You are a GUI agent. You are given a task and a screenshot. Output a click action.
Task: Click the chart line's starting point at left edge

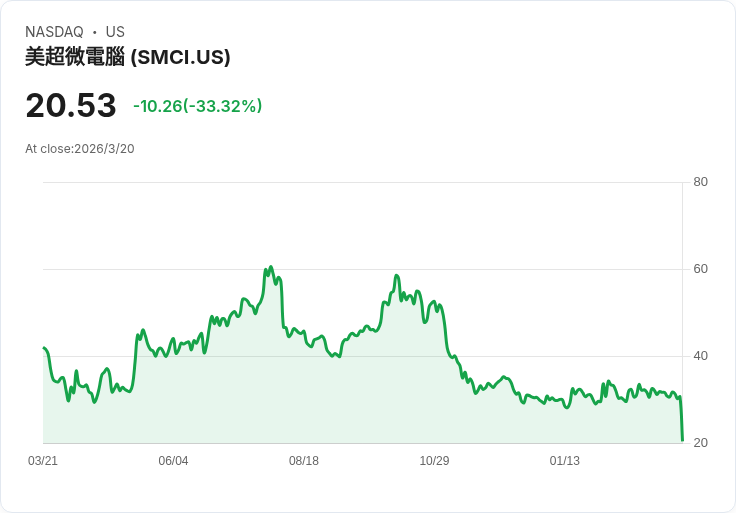click(x=44, y=348)
